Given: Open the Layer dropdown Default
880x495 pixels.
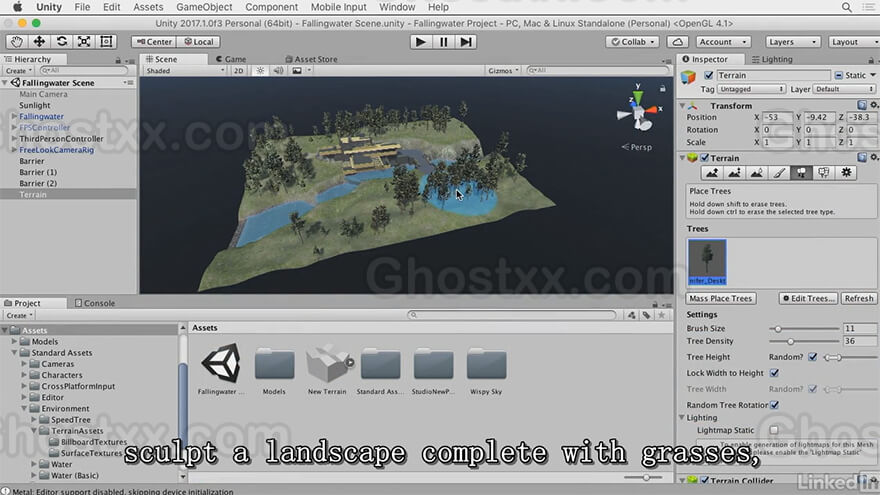Looking at the screenshot, I should click(844, 89).
